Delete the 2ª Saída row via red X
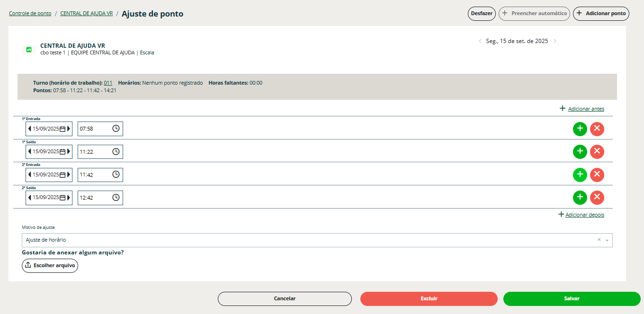 point(597,198)
